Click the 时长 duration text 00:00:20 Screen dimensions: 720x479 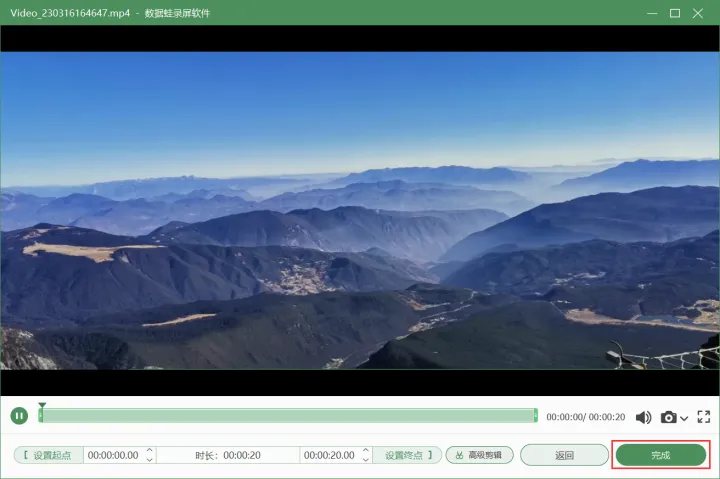(228, 455)
